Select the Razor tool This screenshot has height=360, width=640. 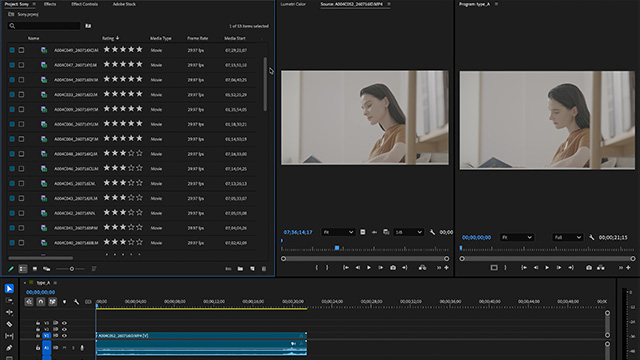coord(9,324)
